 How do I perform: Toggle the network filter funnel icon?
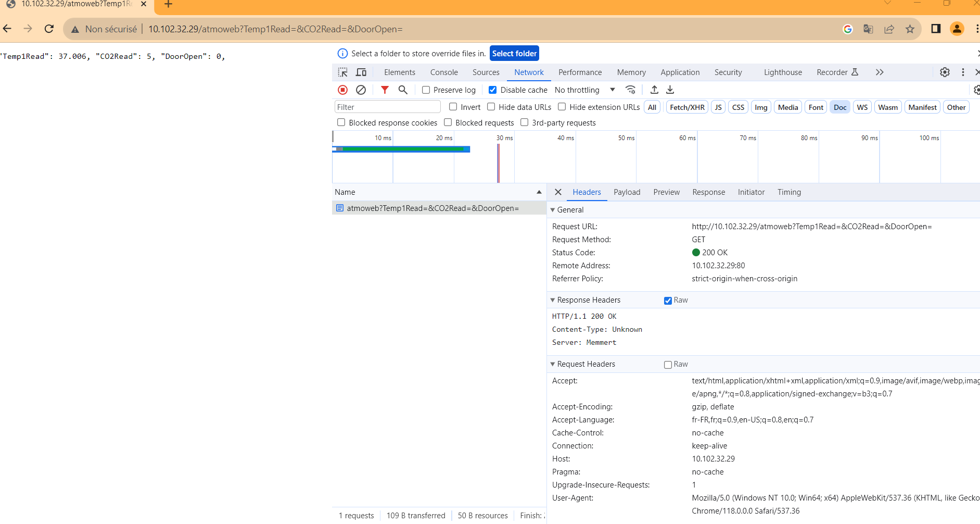coord(385,90)
